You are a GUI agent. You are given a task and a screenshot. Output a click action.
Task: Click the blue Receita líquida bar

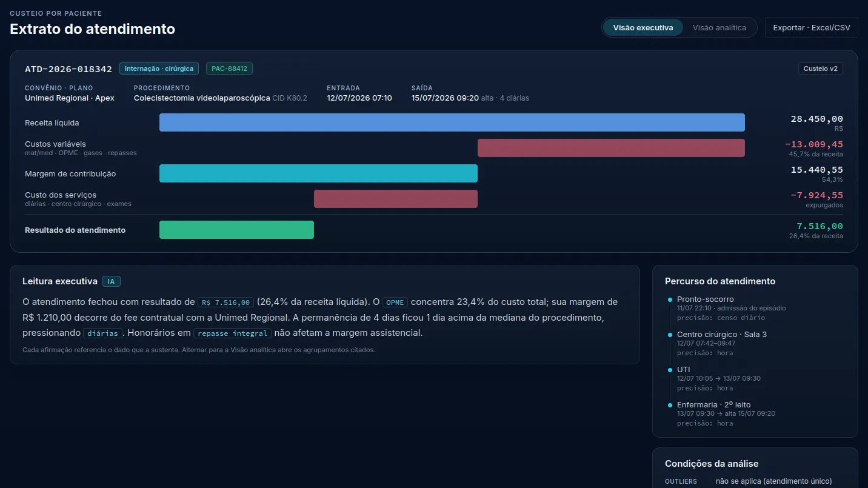[452, 122]
